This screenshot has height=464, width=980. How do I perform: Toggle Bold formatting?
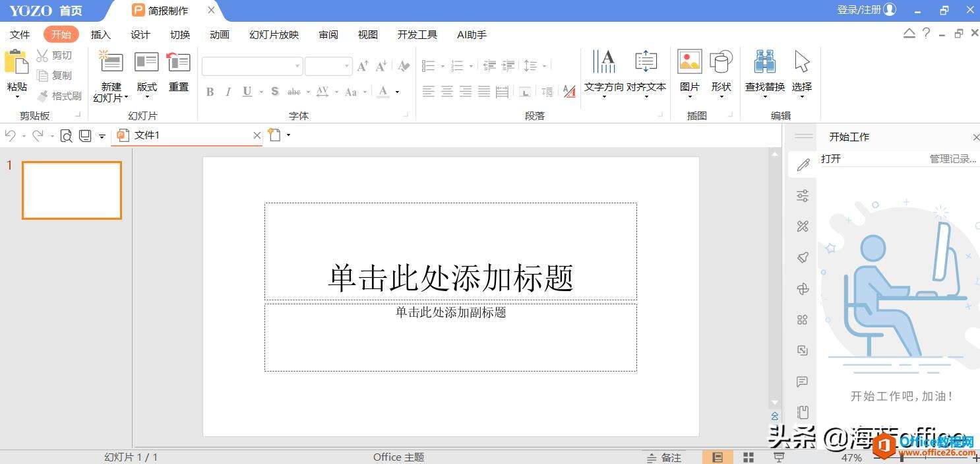(x=210, y=92)
